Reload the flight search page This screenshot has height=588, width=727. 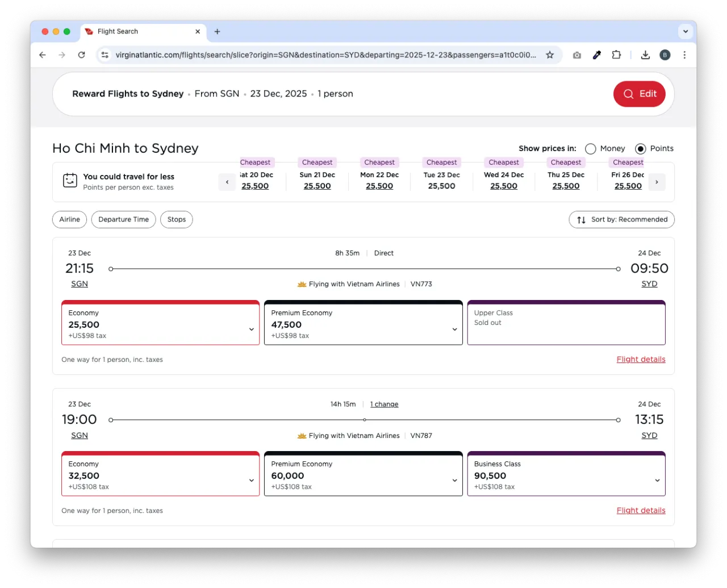81,55
